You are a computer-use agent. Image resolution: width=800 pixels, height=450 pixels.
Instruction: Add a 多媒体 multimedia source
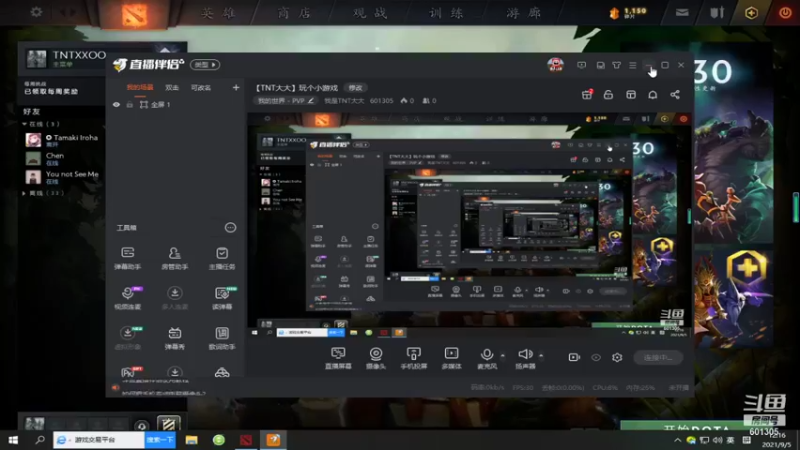click(452, 358)
